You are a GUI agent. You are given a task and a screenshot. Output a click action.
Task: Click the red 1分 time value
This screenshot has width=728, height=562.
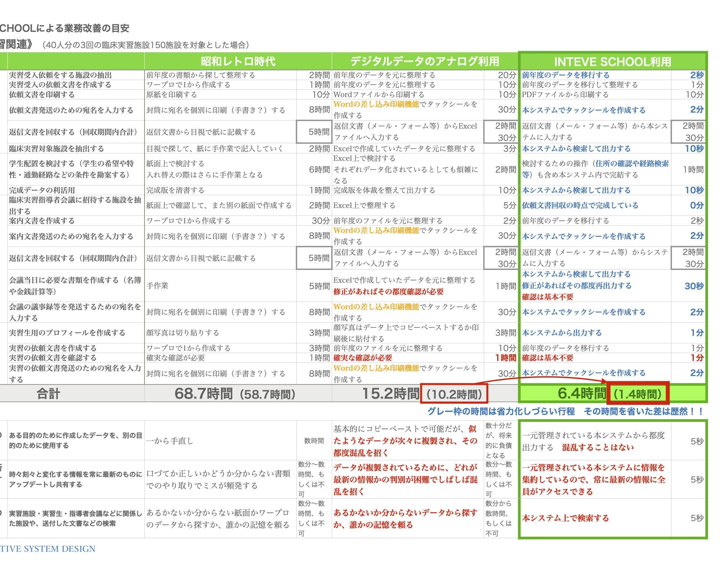tap(697, 358)
